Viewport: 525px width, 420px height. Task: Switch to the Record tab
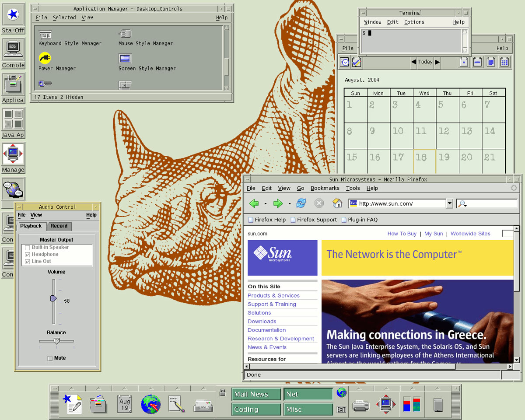59,226
